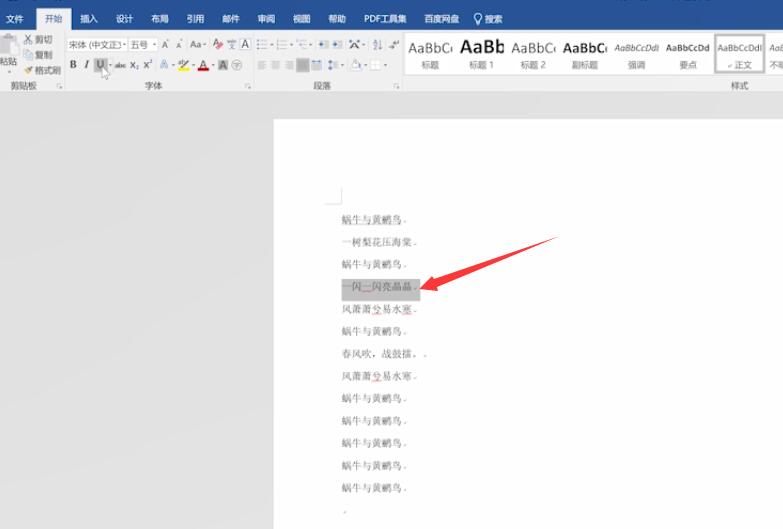This screenshot has height=529, width=783.
Task: Click the Character Border (boxed A) icon
Action: tap(245, 44)
